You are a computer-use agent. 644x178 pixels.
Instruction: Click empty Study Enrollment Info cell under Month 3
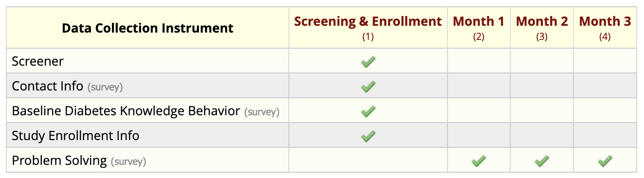[x=605, y=135]
